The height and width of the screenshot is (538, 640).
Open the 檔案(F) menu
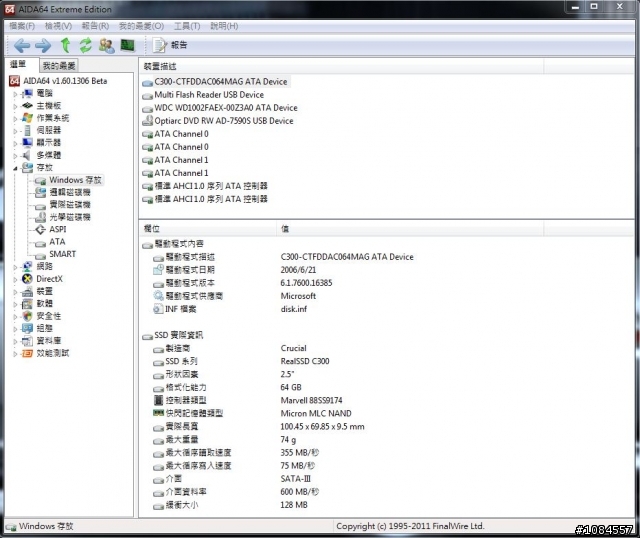pyautogui.click(x=22, y=26)
